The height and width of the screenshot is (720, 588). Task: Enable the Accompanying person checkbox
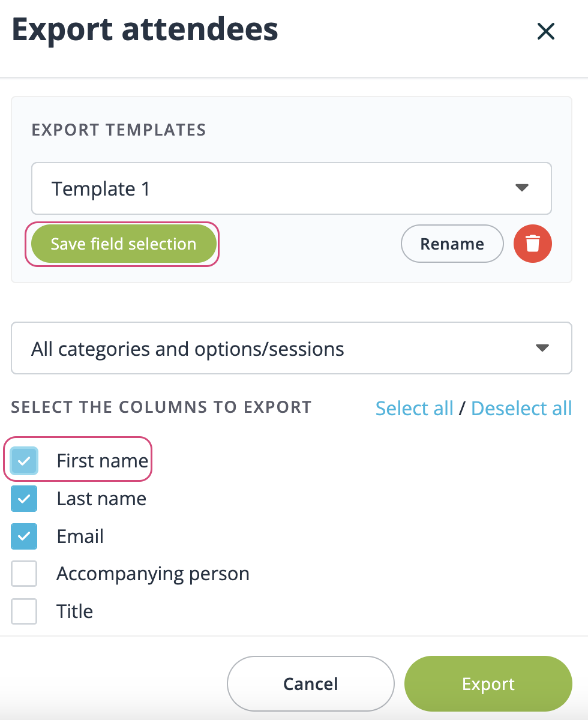(x=24, y=574)
